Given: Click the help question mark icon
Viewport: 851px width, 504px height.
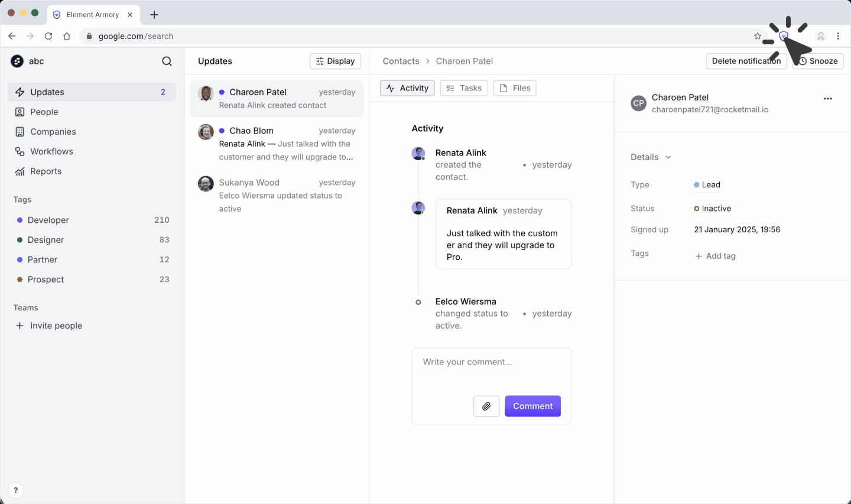Looking at the screenshot, I should (16, 490).
